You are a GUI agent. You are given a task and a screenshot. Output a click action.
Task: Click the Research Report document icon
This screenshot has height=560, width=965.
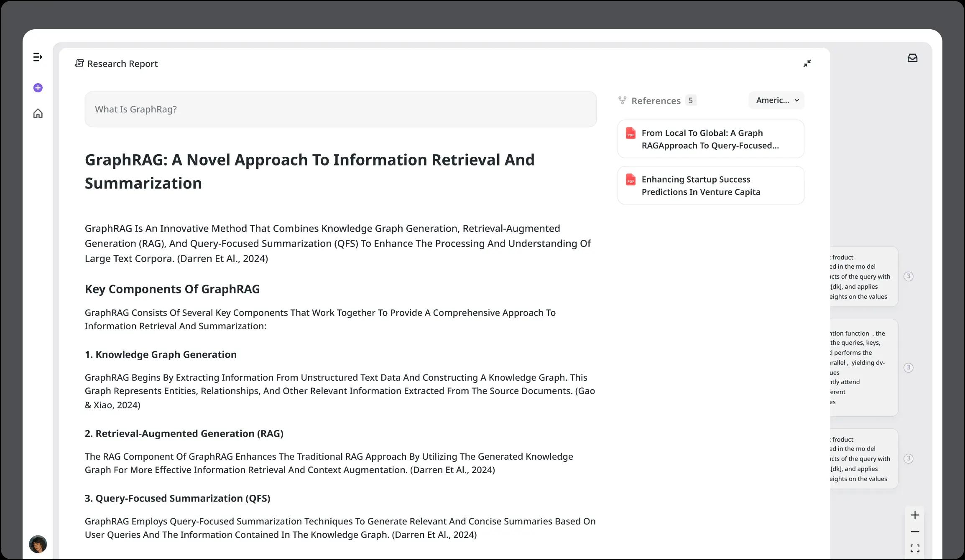coord(79,64)
